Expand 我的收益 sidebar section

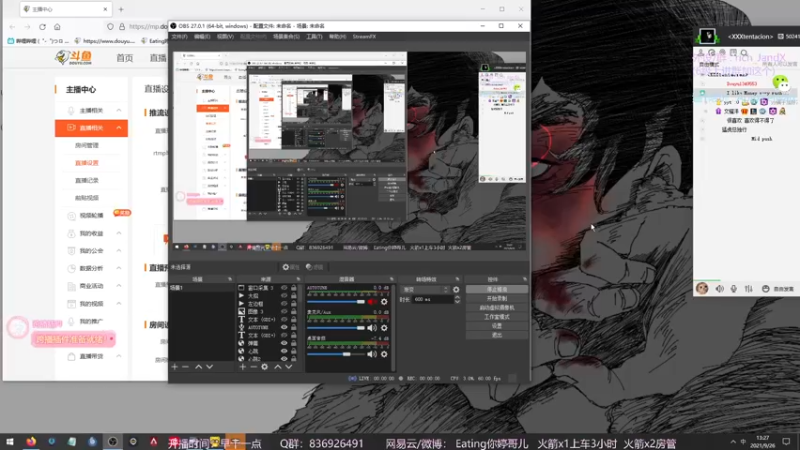[119, 233]
